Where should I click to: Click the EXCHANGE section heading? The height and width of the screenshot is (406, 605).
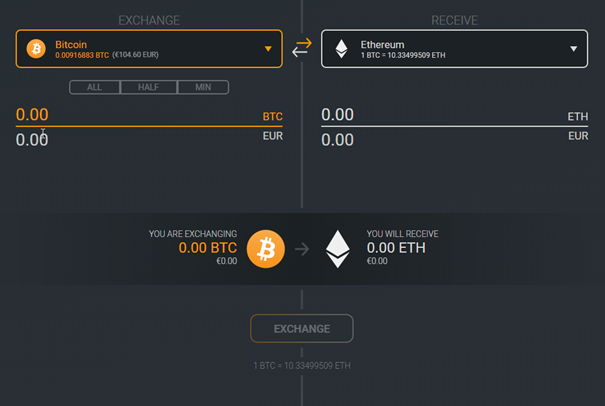149,20
